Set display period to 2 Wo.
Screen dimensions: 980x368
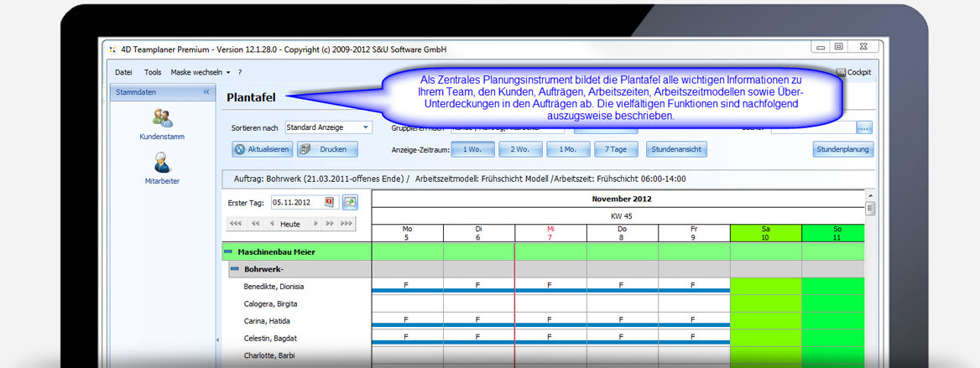tap(520, 149)
